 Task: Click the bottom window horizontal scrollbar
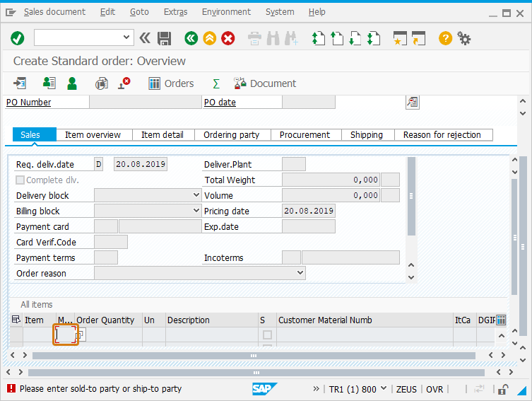point(256,373)
